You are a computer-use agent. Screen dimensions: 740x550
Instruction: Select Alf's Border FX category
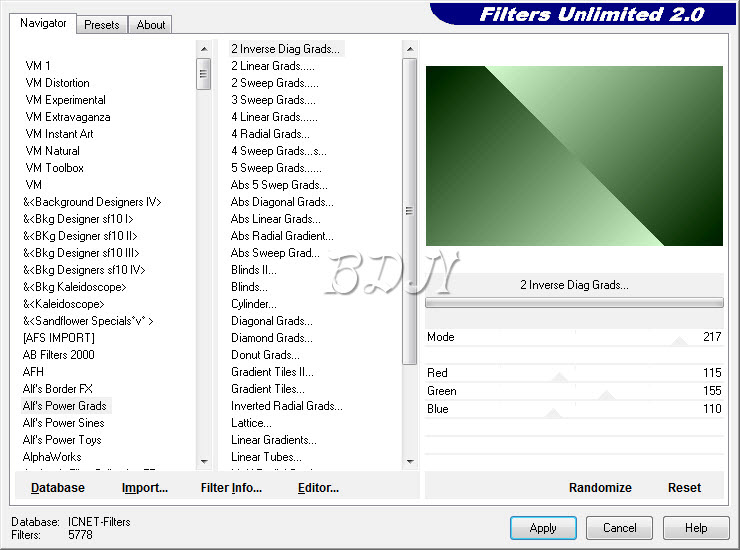pos(58,389)
